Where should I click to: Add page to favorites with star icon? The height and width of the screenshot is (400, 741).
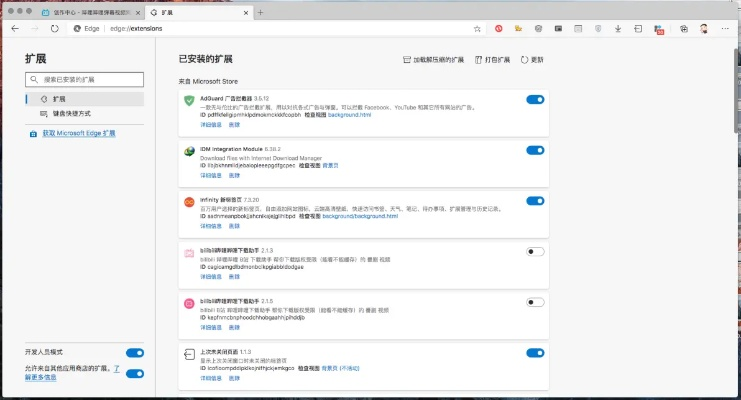[x=477, y=29]
